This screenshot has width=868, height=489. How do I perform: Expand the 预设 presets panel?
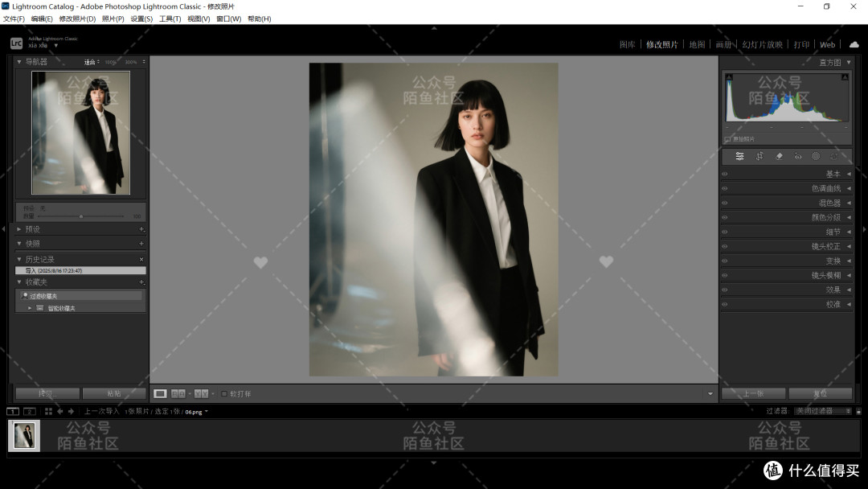tap(19, 229)
